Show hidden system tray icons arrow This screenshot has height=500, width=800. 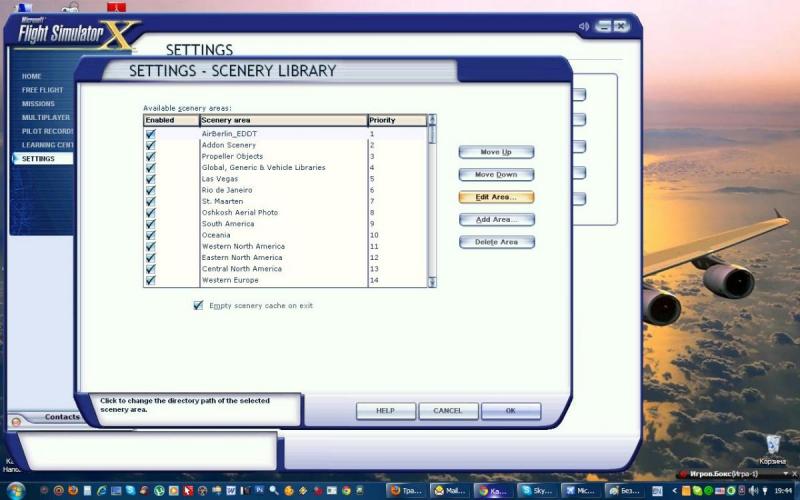674,491
